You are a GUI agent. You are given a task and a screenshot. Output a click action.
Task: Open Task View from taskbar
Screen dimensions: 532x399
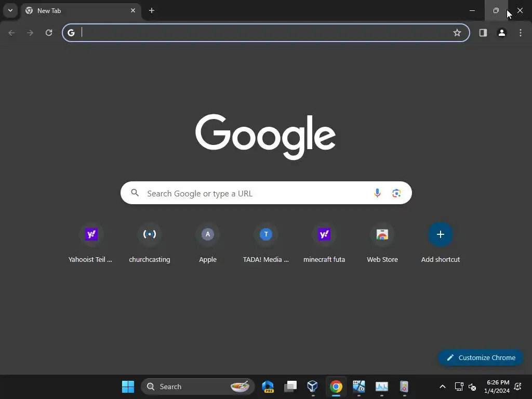click(x=290, y=387)
